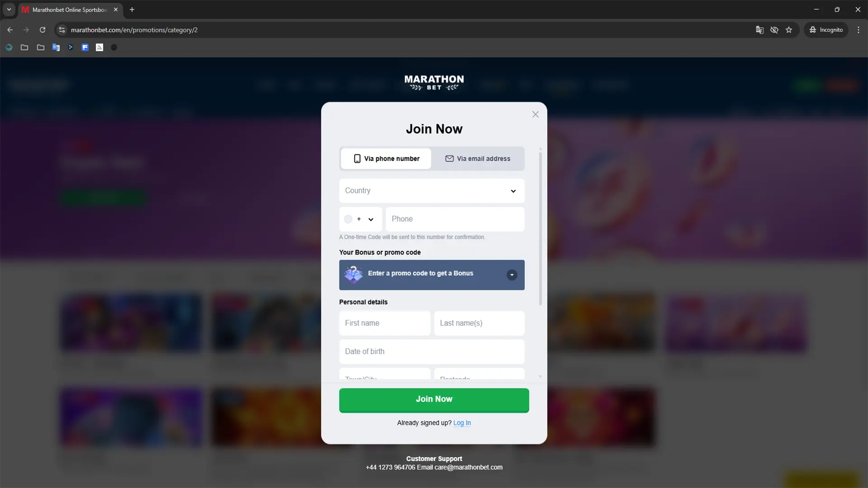Image resolution: width=868 pixels, height=488 pixels.
Task: Click the third-party cookies blocked eye icon
Action: tap(774, 30)
